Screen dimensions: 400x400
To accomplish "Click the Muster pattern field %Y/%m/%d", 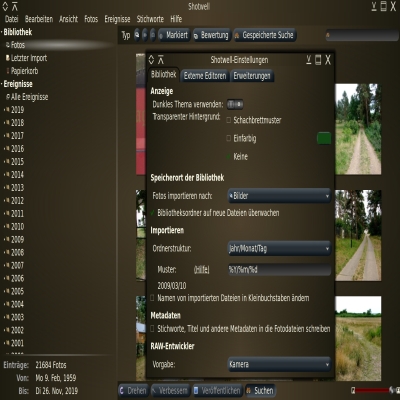I will (x=279, y=269).
